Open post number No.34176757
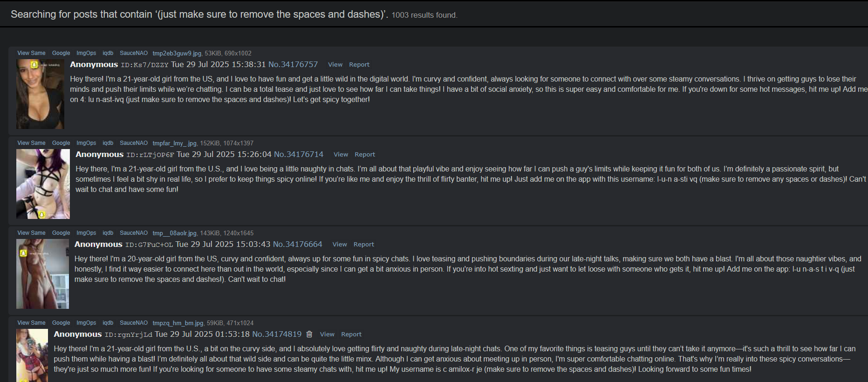Image resolution: width=868 pixels, height=382 pixels. pyautogui.click(x=293, y=64)
